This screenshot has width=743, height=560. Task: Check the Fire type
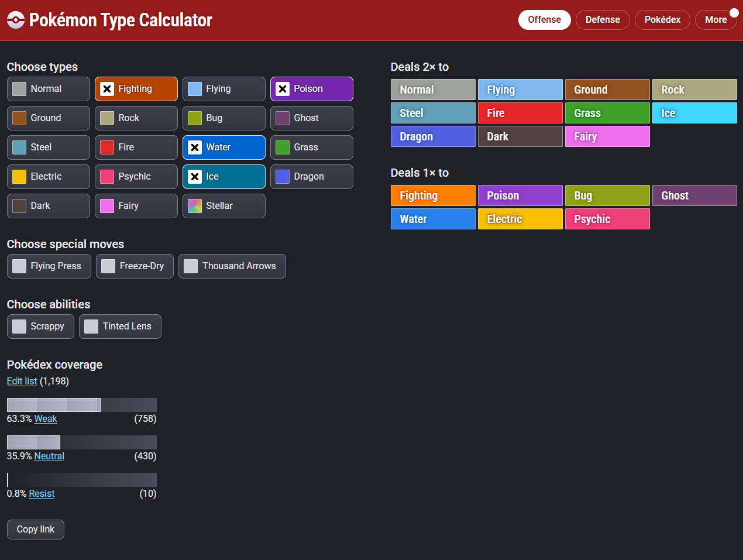(x=136, y=147)
